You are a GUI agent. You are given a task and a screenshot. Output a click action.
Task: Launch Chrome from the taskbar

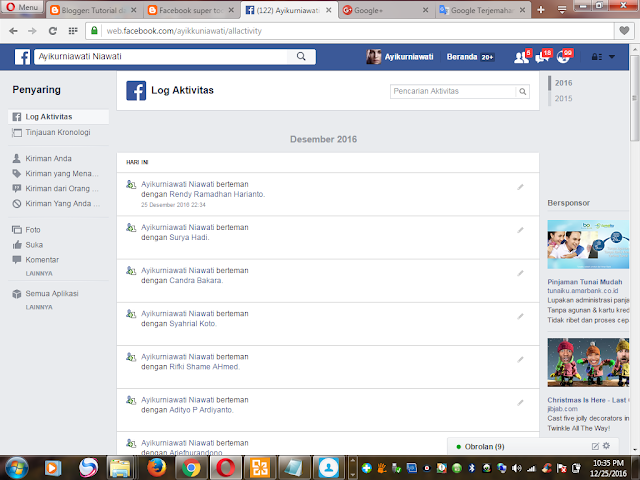[191, 468]
